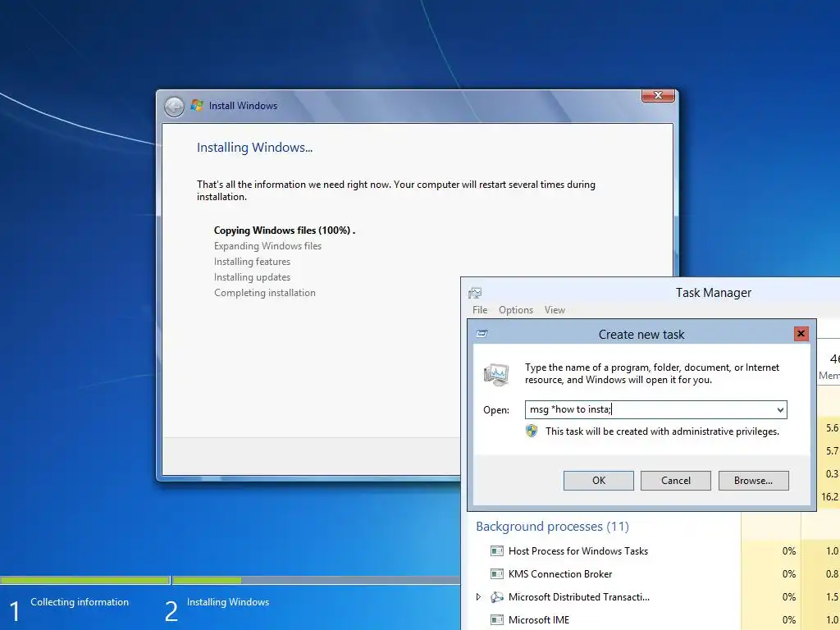Click the Task Manager title bar icon

(475, 293)
